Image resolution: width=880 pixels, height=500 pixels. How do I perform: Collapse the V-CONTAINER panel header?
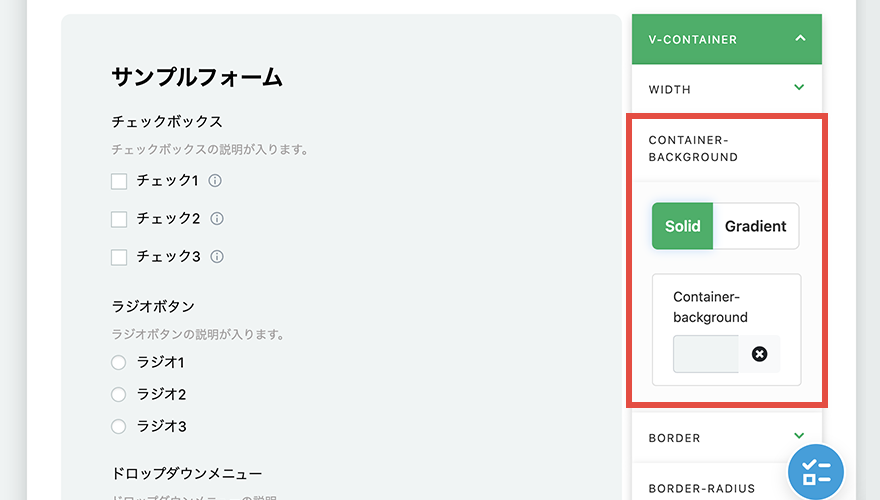[x=727, y=39]
